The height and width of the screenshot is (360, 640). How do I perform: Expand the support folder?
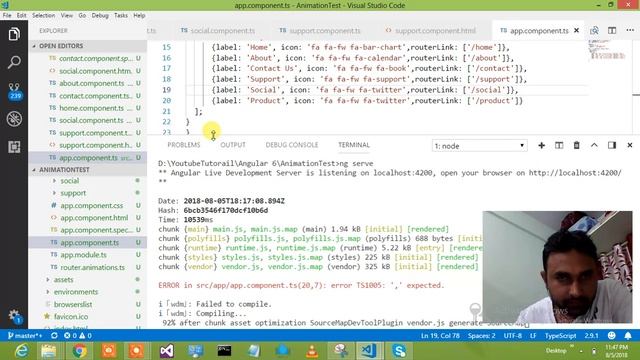tap(73, 193)
